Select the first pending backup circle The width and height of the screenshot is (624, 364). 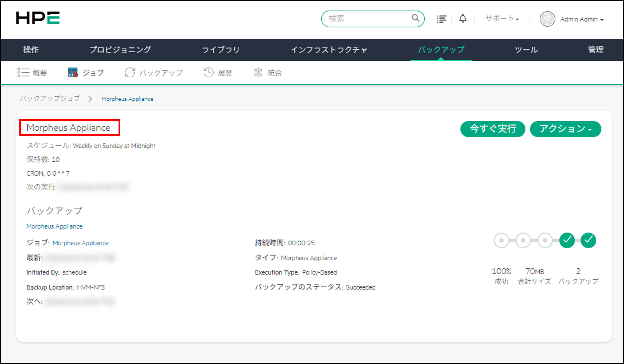pos(501,240)
